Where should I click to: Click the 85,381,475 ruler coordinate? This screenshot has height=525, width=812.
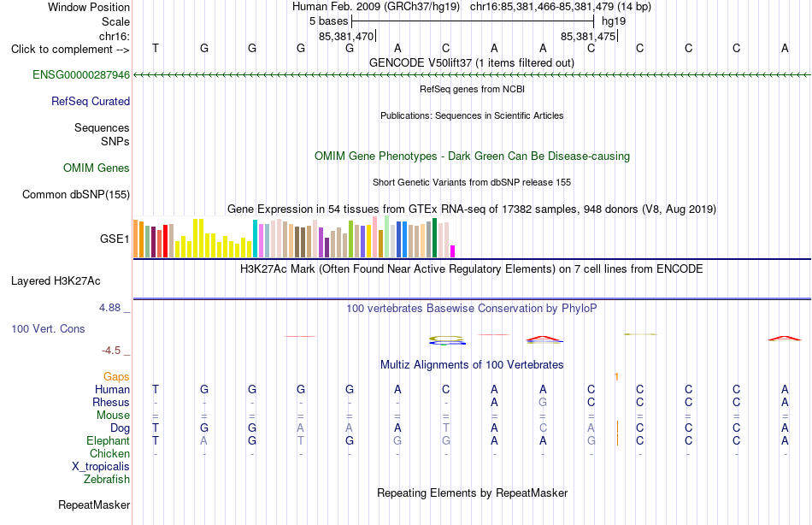pyautogui.click(x=588, y=37)
